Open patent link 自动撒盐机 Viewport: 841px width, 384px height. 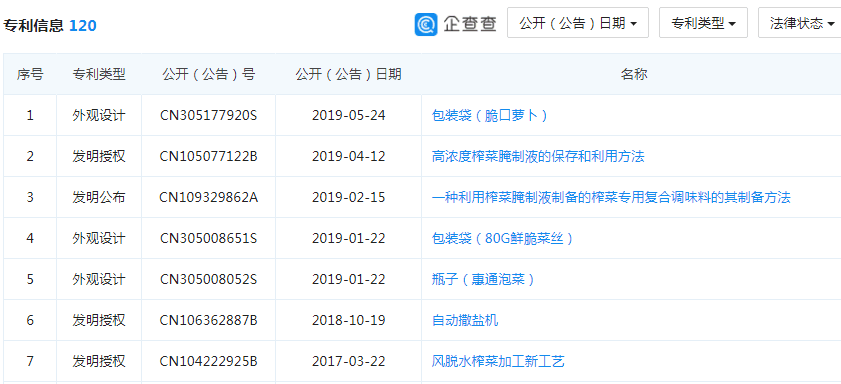tap(465, 320)
